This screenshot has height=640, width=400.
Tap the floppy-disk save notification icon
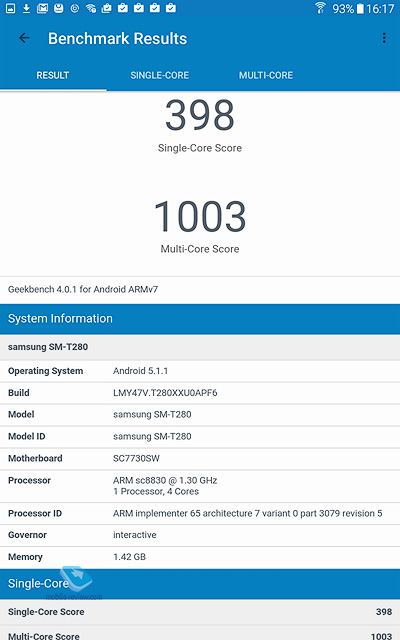click(58, 8)
